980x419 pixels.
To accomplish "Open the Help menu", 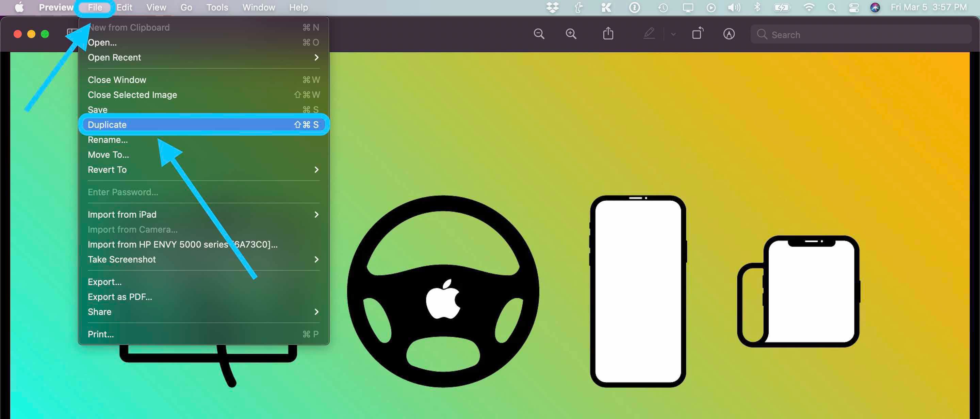I will click(298, 7).
